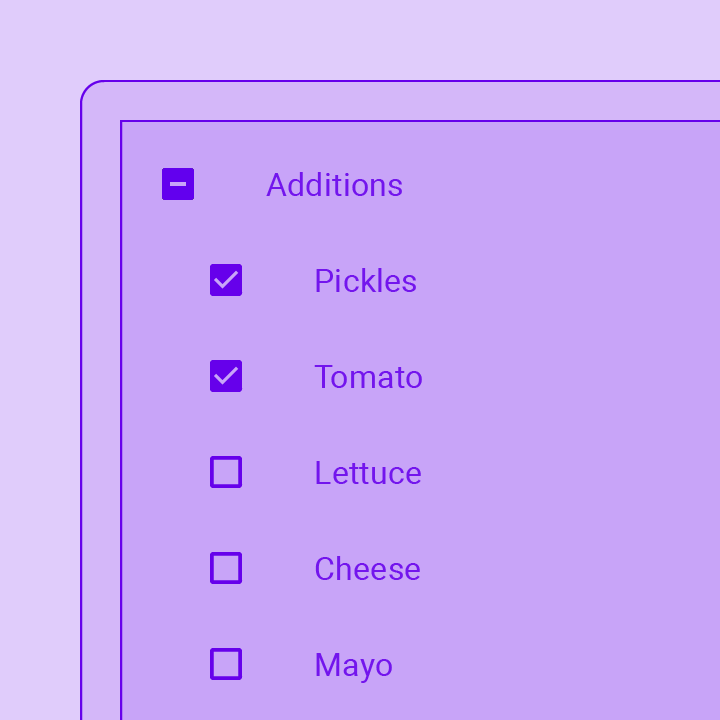This screenshot has height=720, width=720.
Task: Select the Tomato label
Action: 368,377
